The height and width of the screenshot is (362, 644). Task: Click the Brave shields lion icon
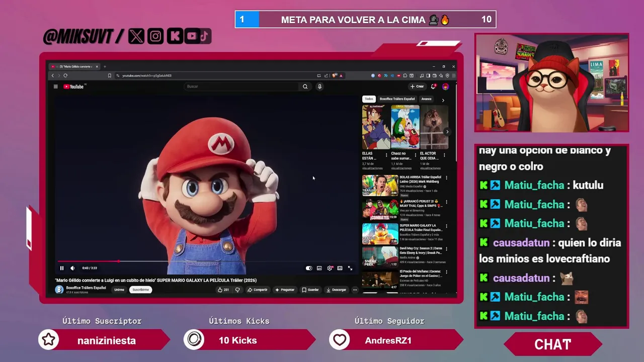coord(335,75)
